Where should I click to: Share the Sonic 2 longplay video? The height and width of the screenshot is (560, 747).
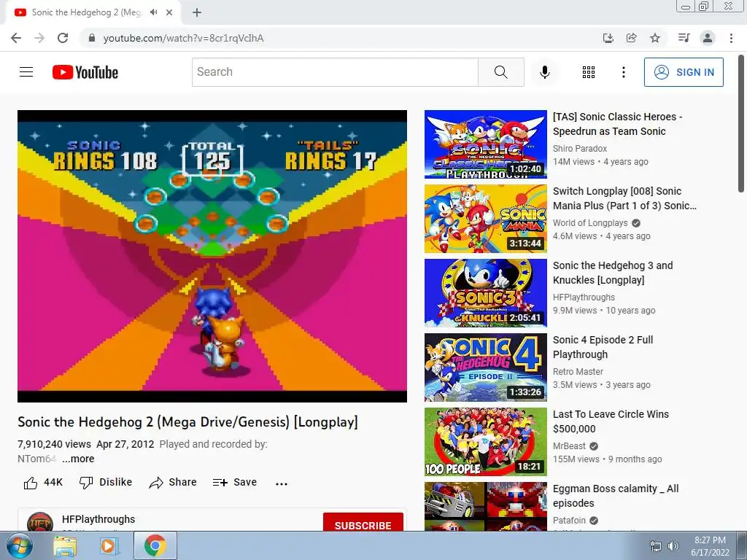(x=172, y=483)
